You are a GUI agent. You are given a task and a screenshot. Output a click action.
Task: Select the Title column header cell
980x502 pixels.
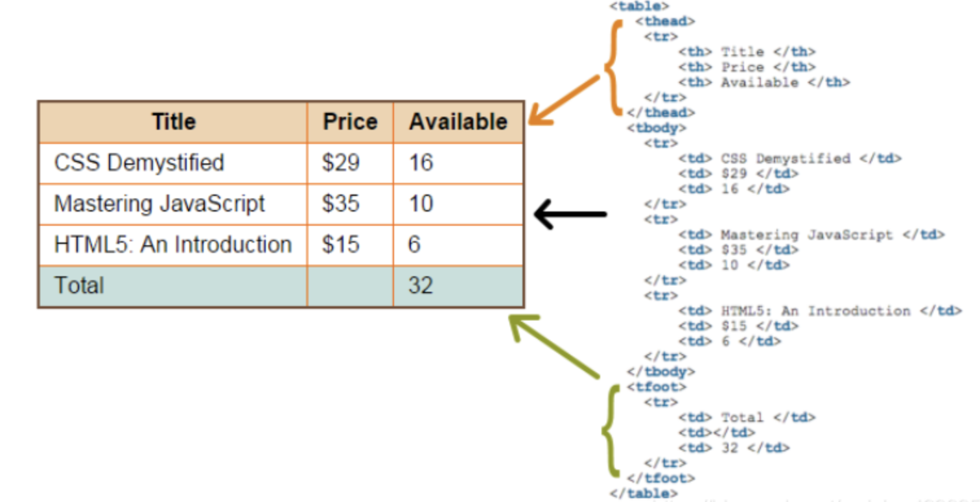173,122
